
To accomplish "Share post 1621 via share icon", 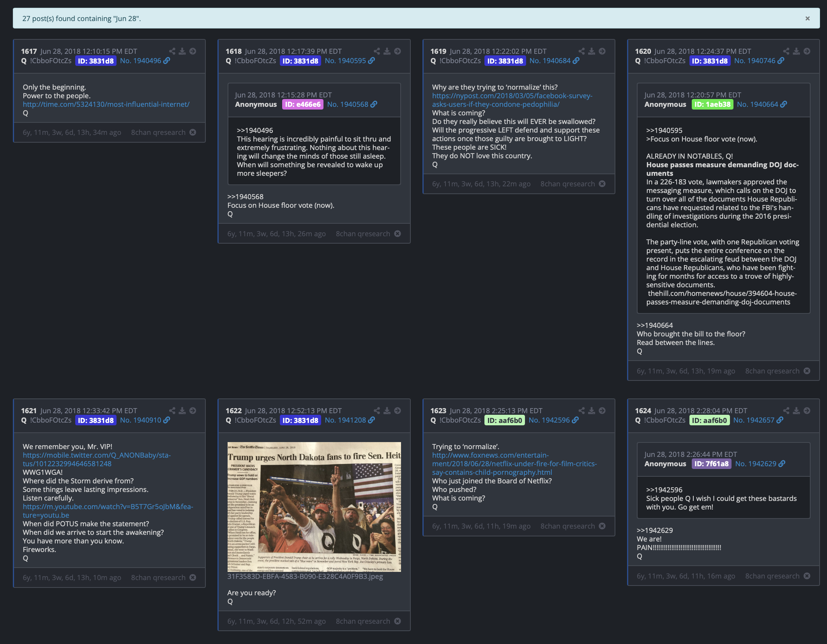I will (x=172, y=410).
